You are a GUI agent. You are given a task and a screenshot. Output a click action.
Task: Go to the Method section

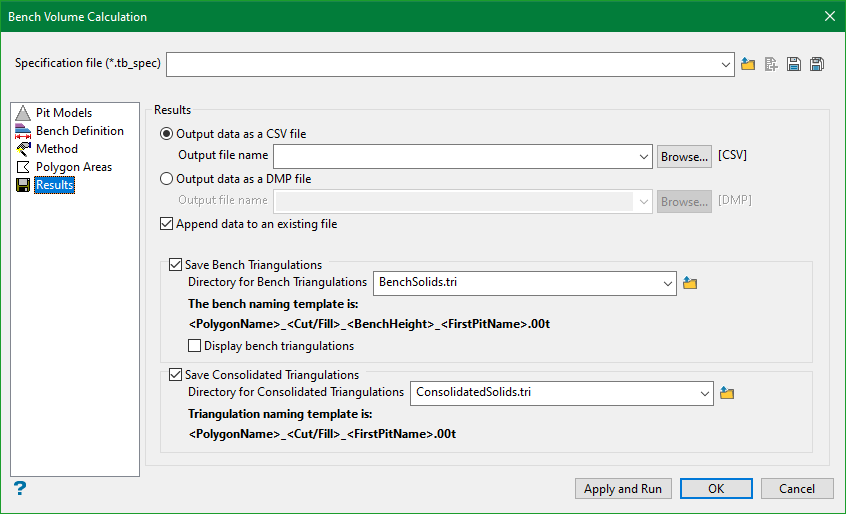[x=56, y=149]
